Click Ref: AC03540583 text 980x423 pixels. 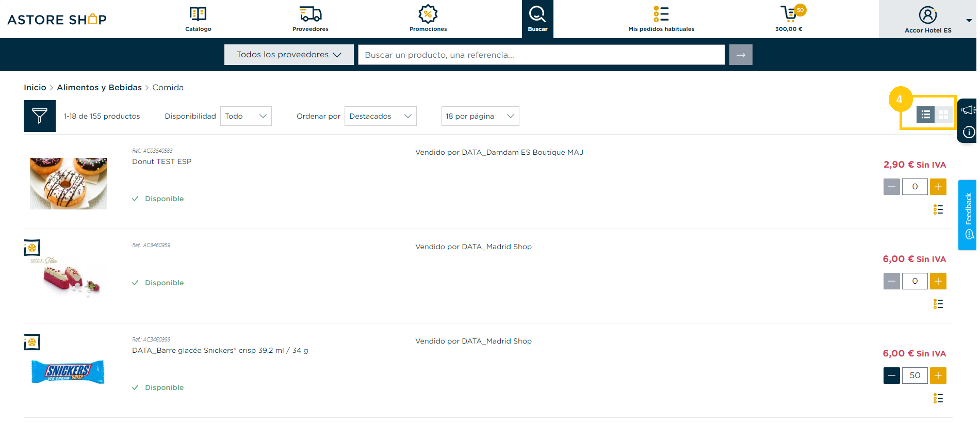(x=152, y=151)
